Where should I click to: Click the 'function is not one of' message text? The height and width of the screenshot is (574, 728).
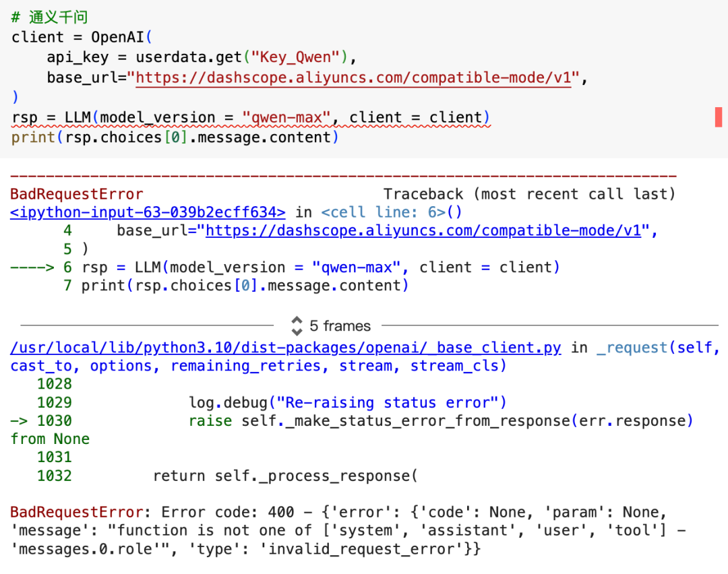pyautogui.click(x=214, y=530)
